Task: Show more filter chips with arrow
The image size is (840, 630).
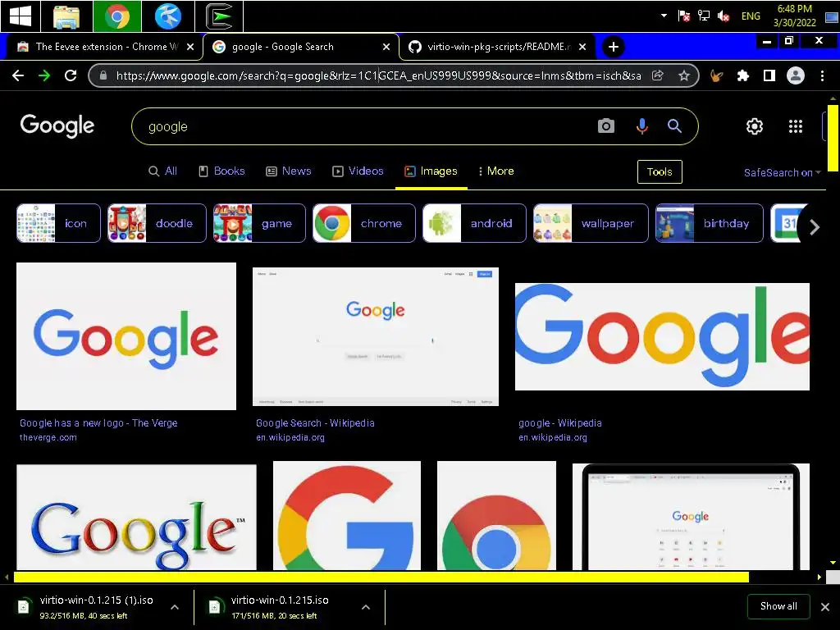Action: point(815,227)
